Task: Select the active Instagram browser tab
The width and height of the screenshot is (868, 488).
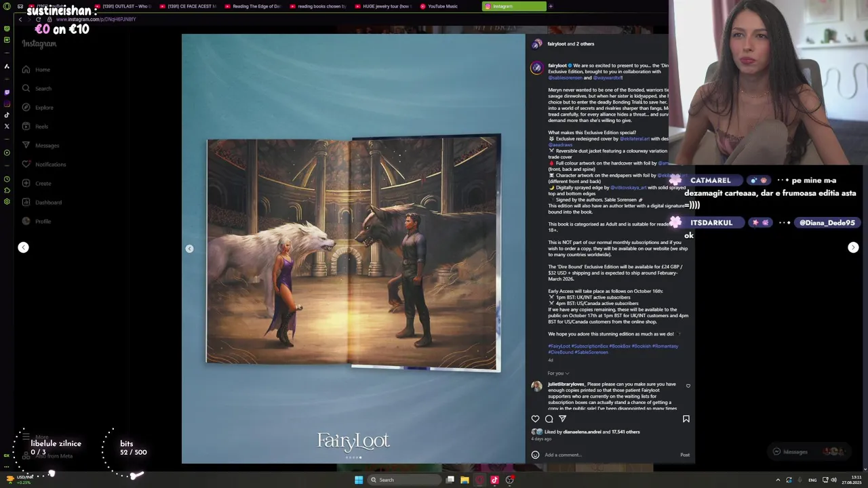Action: click(514, 6)
